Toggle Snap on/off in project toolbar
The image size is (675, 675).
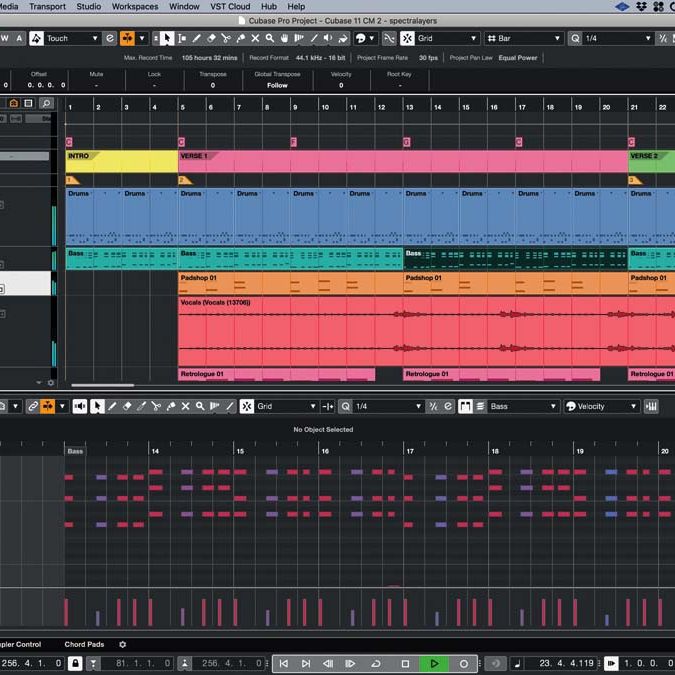[x=407, y=38]
